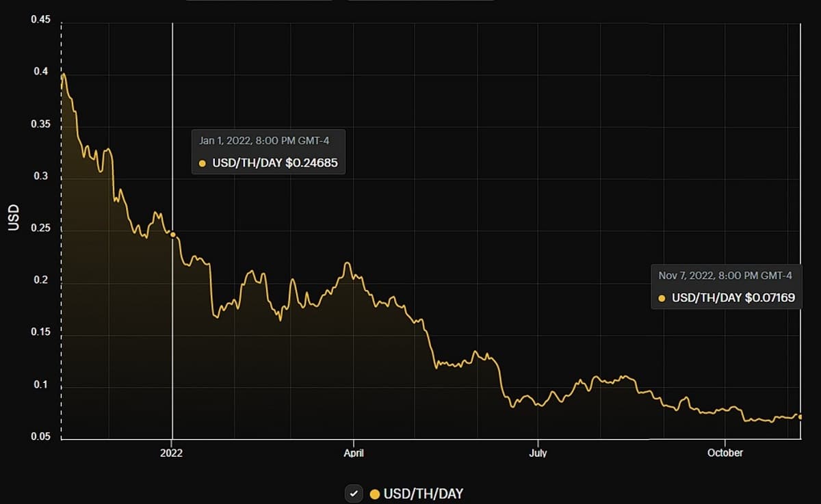The width and height of the screenshot is (821, 504).
Task: Click the "2022" x-axis label
Action: (171, 453)
